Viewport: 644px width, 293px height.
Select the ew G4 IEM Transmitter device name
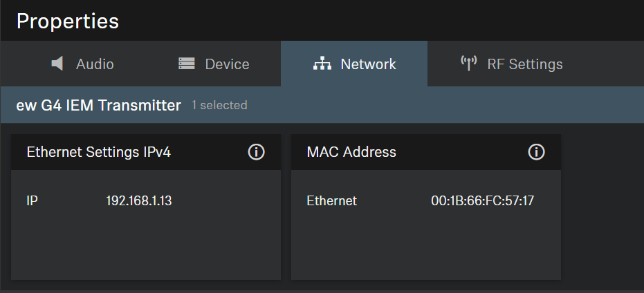click(x=98, y=106)
